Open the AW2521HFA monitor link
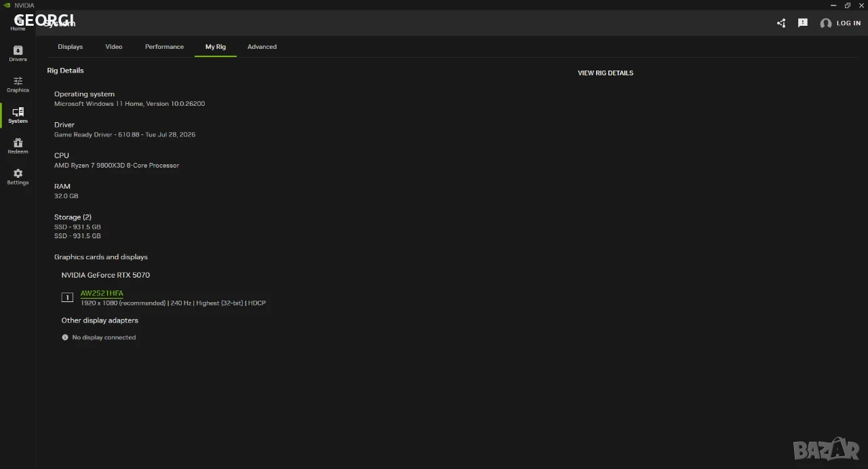 point(102,293)
